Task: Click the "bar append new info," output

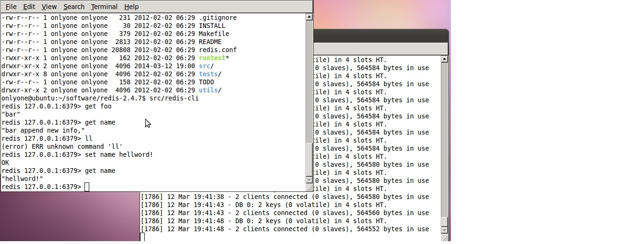Action: click(x=43, y=130)
